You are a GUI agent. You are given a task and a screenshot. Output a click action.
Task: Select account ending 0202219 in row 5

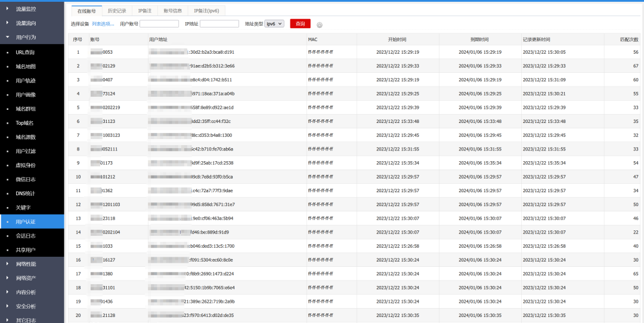click(x=105, y=107)
